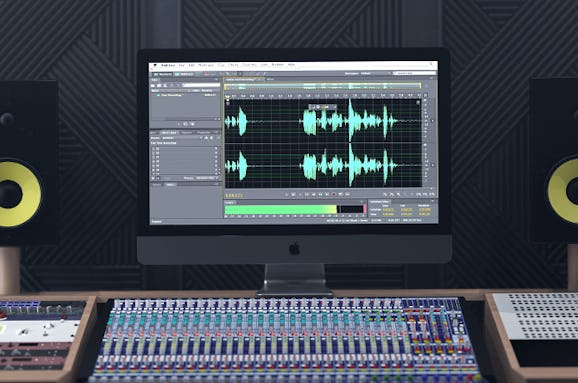Click the zoom in amplitude icon

point(385,194)
